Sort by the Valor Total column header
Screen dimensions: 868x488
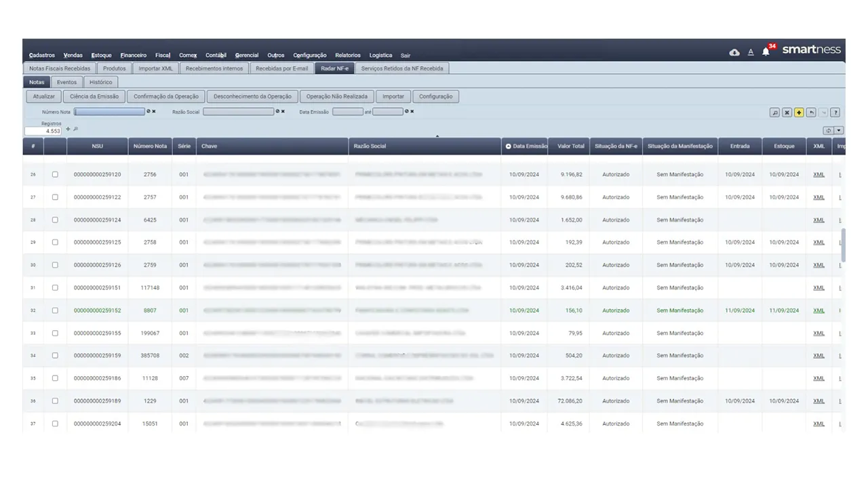570,146
